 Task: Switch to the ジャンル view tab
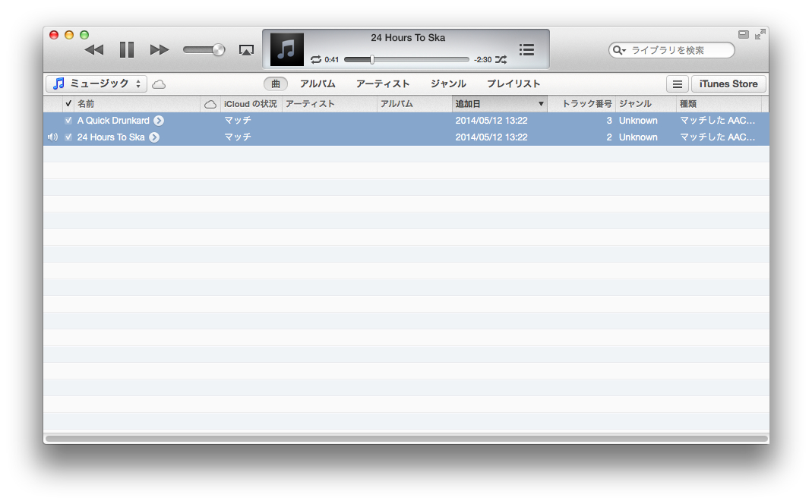tap(448, 83)
